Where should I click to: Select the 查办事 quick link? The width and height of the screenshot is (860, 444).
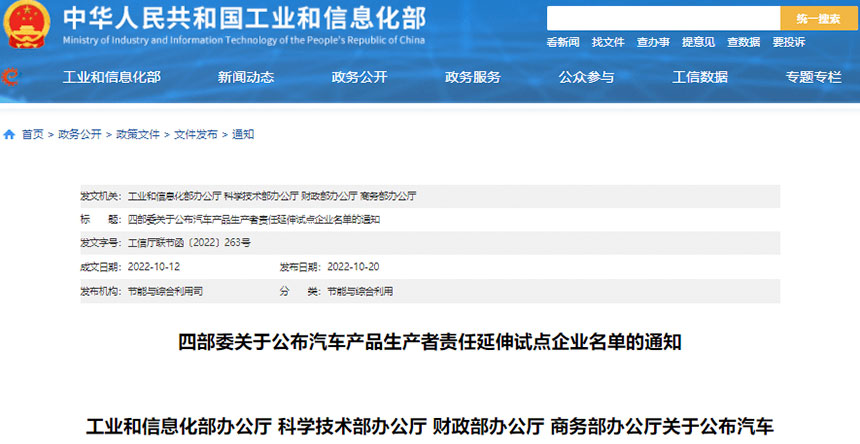tap(653, 42)
